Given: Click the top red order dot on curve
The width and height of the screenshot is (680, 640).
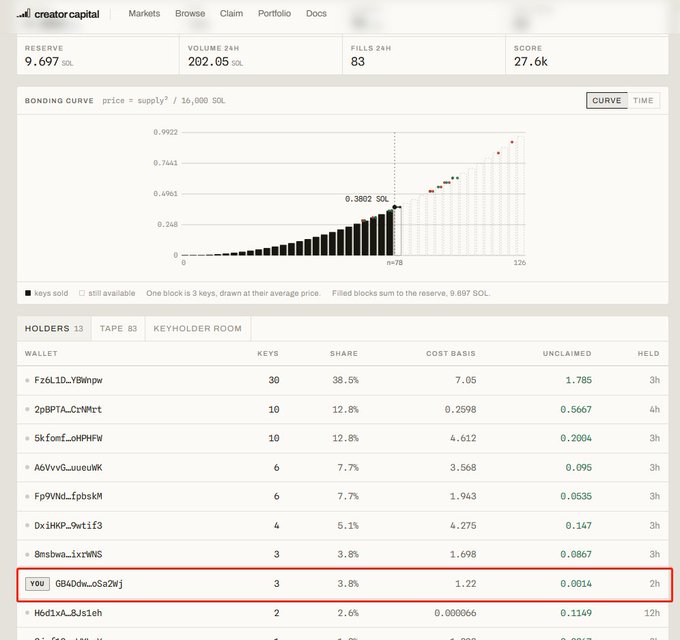Looking at the screenshot, I should click(512, 142).
